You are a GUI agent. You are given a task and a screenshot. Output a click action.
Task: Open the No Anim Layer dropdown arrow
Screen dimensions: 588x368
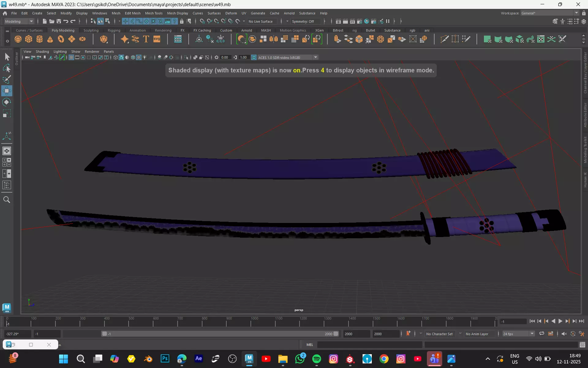[x=460, y=334]
